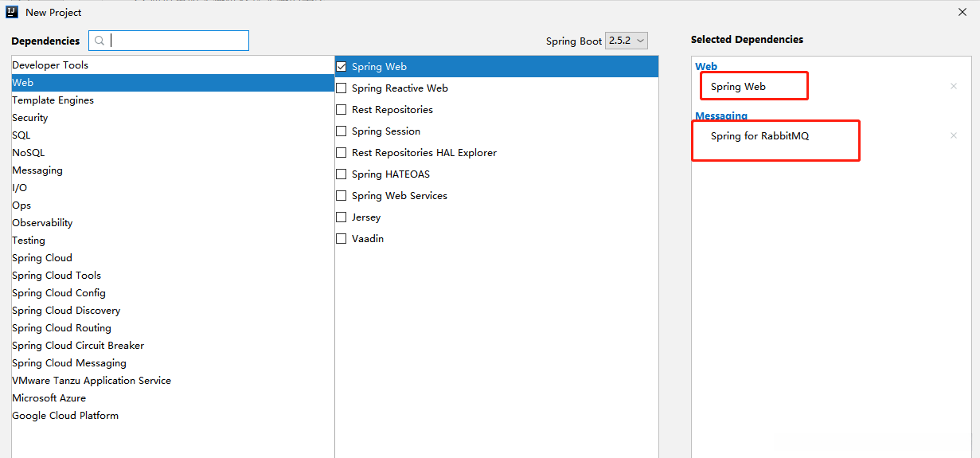This screenshot has height=458, width=980.
Task: Remove Spring for RabbitMQ dependency
Action: (x=953, y=135)
